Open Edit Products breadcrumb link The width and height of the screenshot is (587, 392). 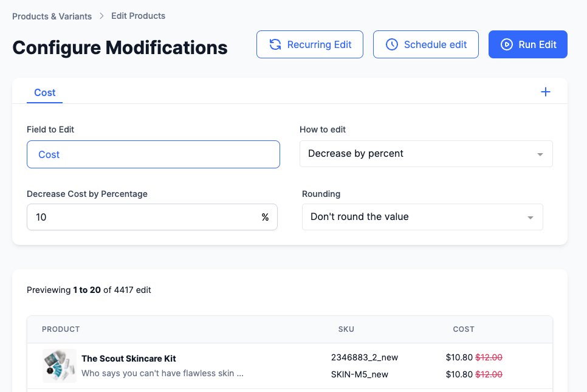coord(138,16)
